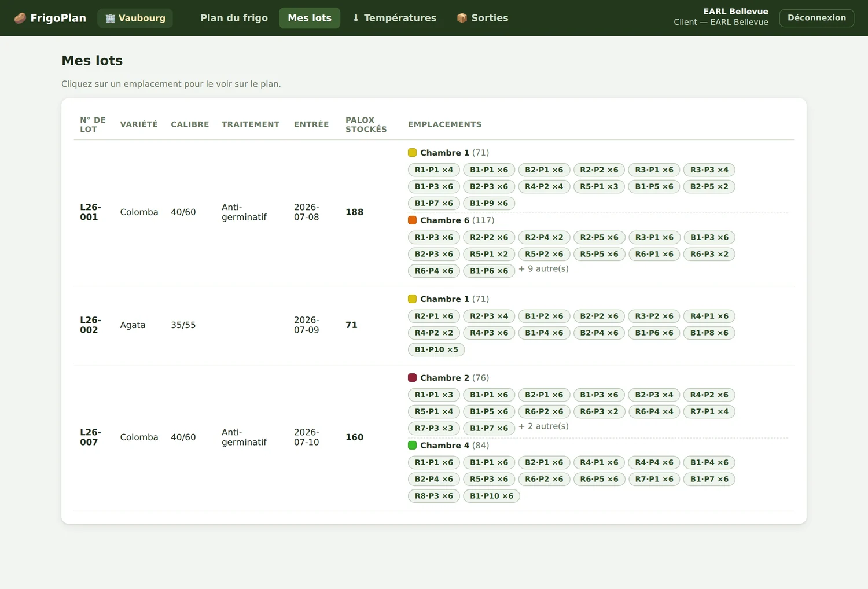Viewport: 868px width, 589px height.
Task: Click calibre 35/55 cell
Action: [183, 325]
